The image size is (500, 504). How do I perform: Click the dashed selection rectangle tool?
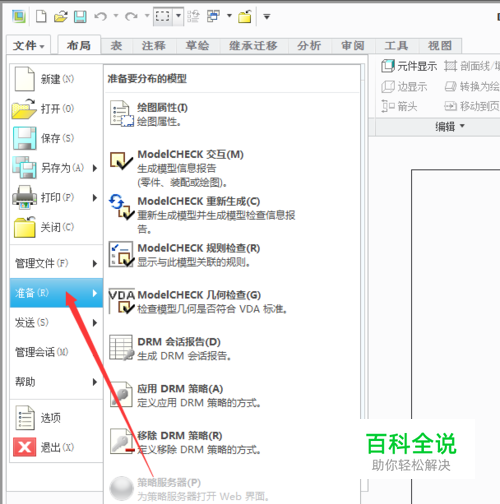point(163,16)
